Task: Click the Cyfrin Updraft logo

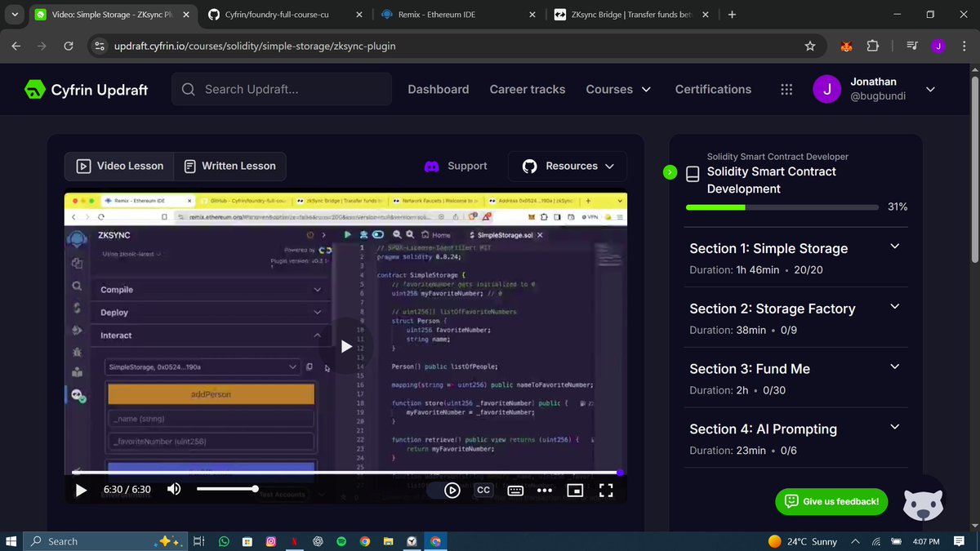Action: [x=87, y=90]
